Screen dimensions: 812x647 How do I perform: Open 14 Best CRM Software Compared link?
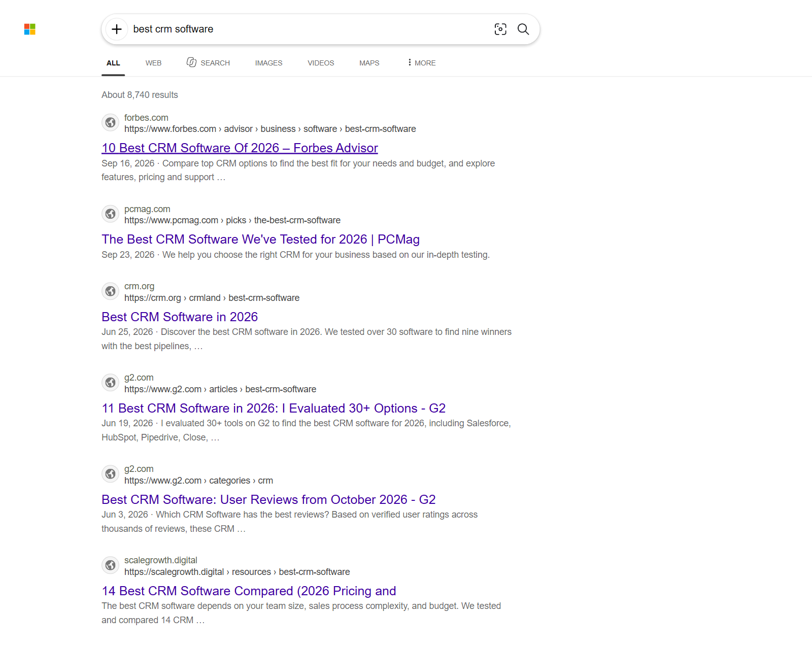(249, 591)
